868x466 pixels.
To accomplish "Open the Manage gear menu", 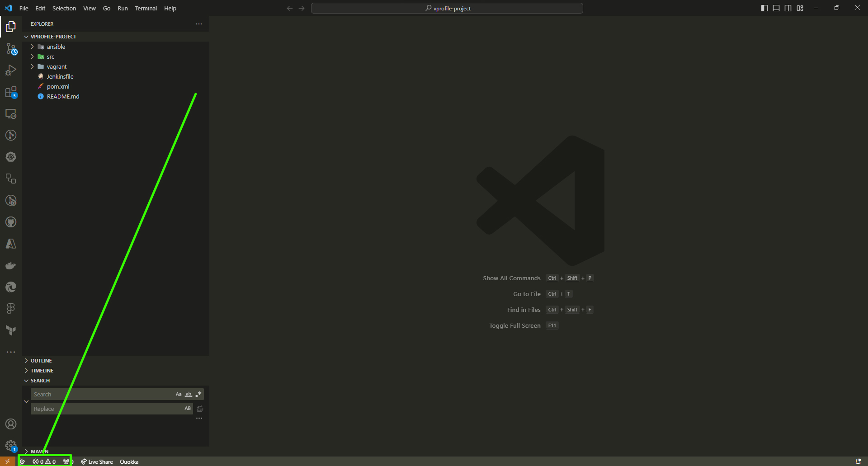I will [x=11, y=446].
